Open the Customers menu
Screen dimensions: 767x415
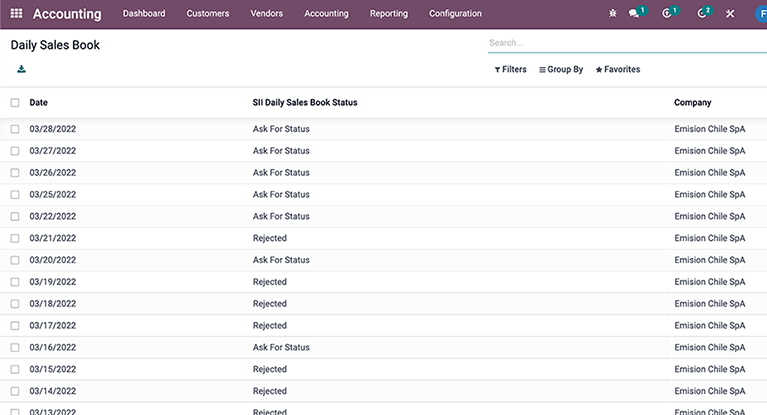207,14
